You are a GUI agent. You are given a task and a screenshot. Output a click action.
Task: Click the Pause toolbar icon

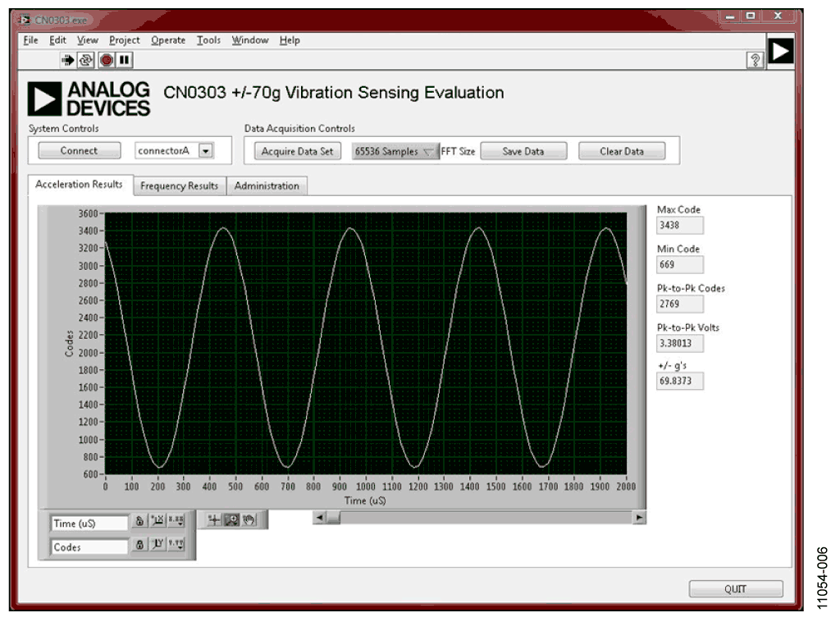coord(124,60)
